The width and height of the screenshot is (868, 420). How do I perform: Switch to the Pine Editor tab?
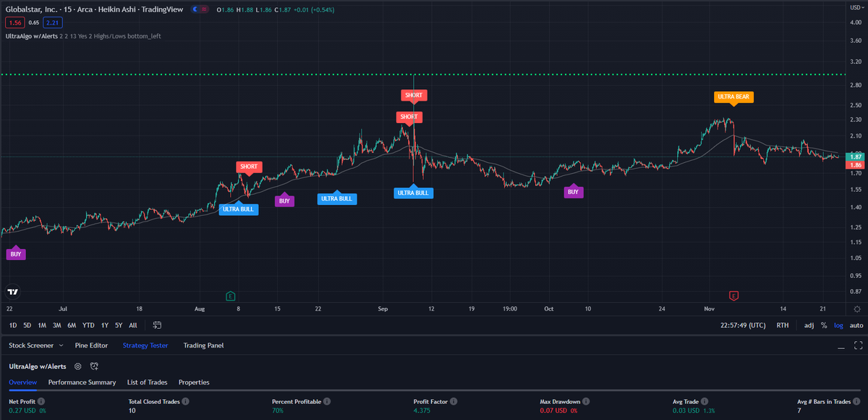[x=91, y=345]
